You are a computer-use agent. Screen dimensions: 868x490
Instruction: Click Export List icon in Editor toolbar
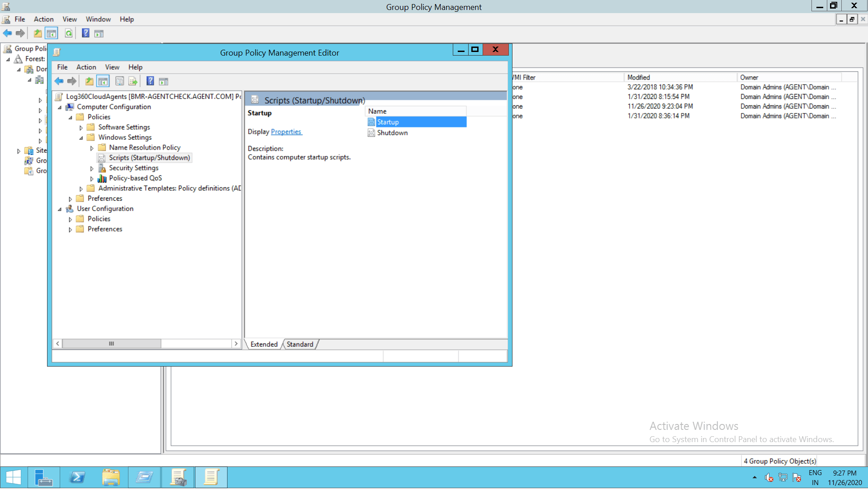[133, 81]
